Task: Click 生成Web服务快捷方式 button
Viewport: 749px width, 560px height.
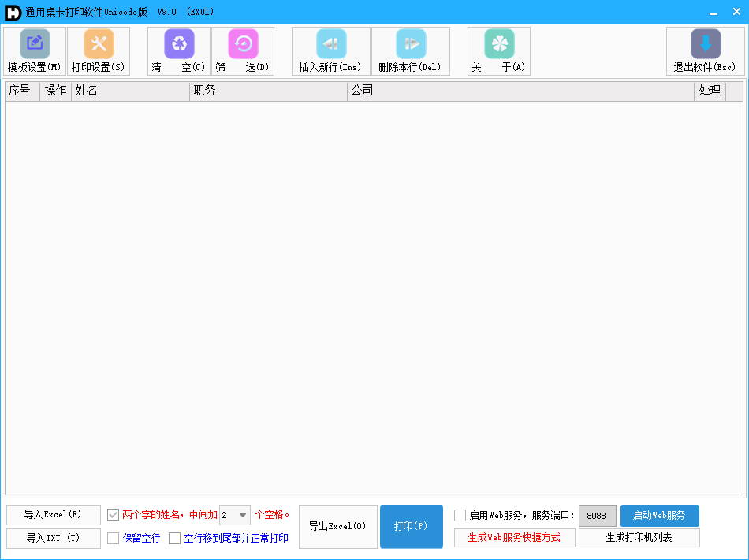Action: 514,538
